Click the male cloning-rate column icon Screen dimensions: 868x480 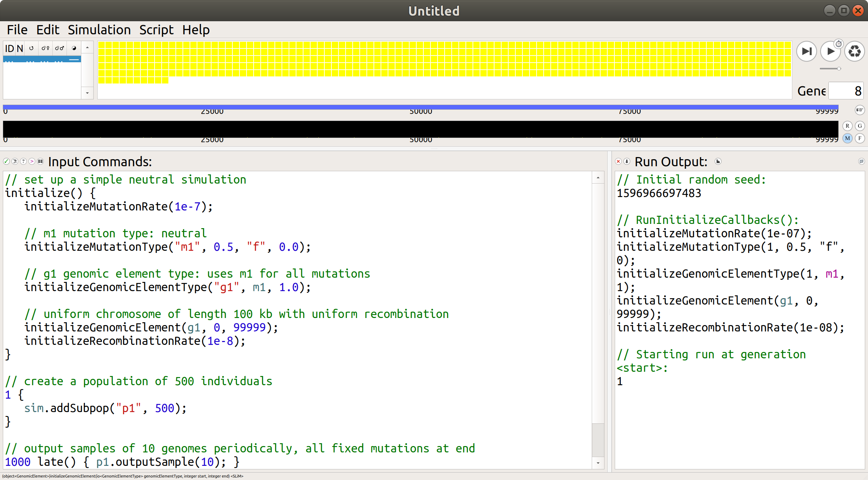[x=59, y=48]
